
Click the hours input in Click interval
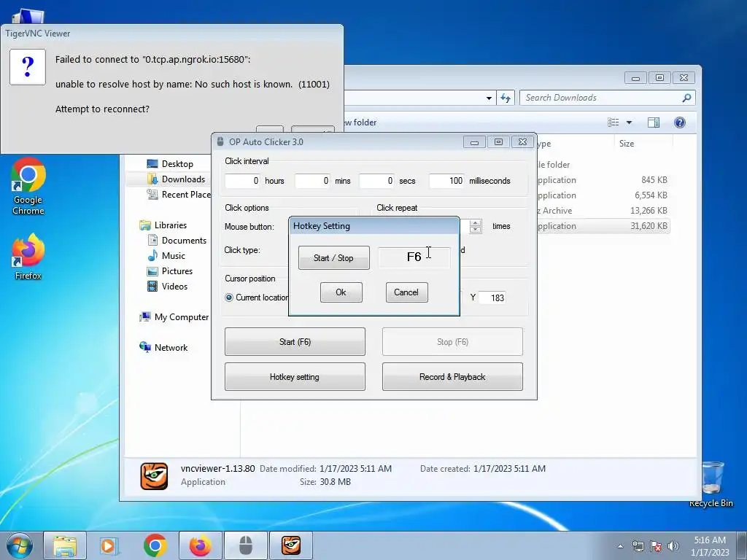click(x=242, y=181)
